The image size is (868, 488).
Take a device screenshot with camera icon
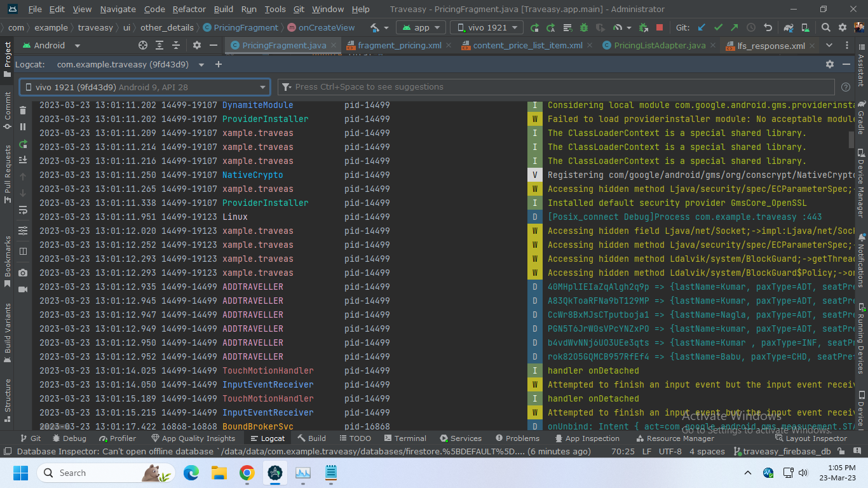(23, 273)
